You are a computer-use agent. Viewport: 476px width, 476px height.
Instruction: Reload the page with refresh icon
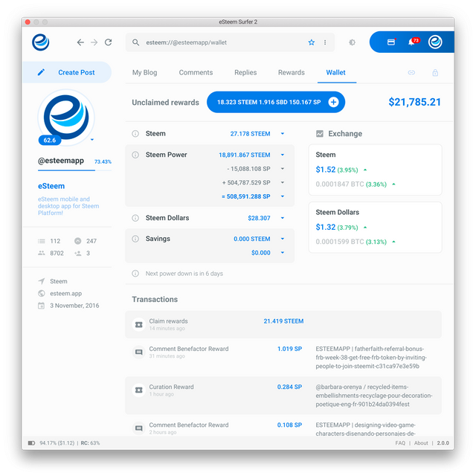point(109,42)
